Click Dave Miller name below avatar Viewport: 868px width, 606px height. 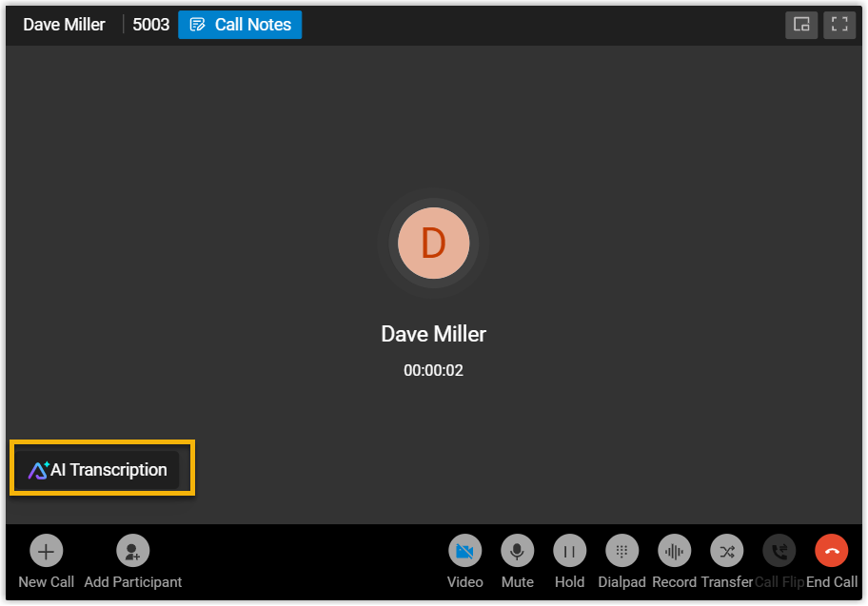click(x=433, y=334)
